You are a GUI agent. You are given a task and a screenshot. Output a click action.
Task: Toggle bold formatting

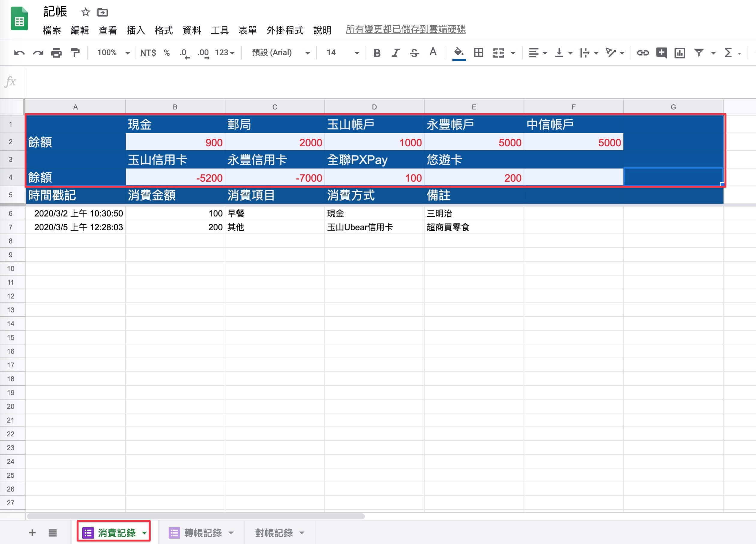tap(377, 53)
